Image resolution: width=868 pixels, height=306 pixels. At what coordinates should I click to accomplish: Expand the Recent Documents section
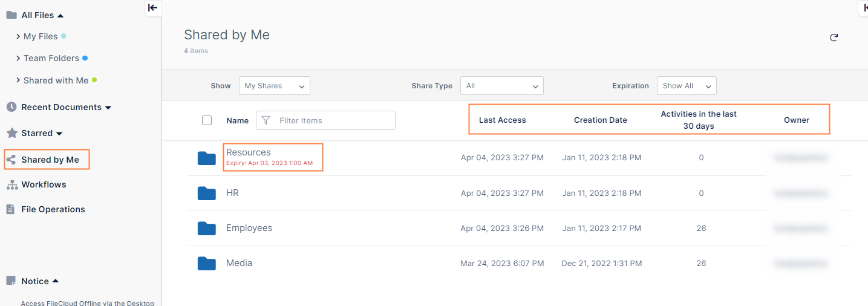click(x=108, y=108)
